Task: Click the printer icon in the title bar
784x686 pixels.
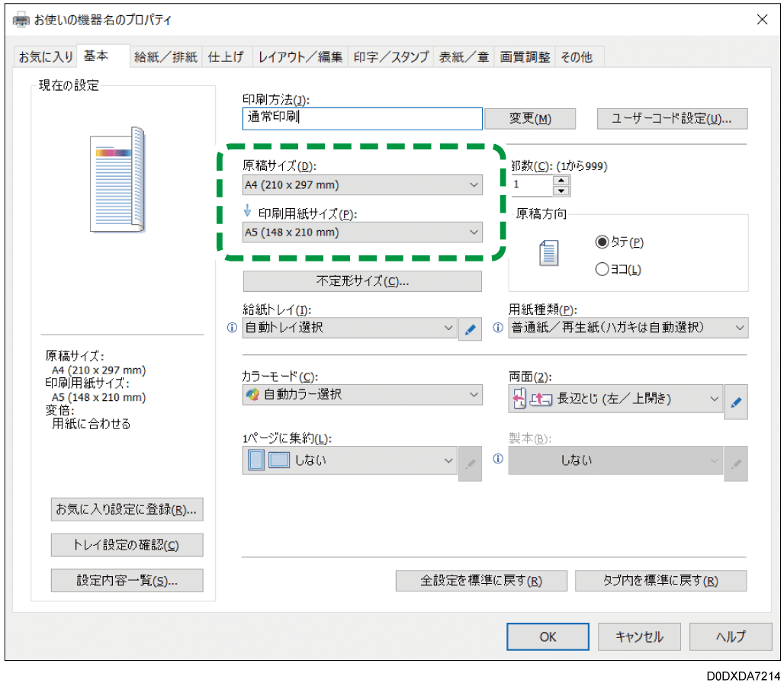Action: [21, 19]
